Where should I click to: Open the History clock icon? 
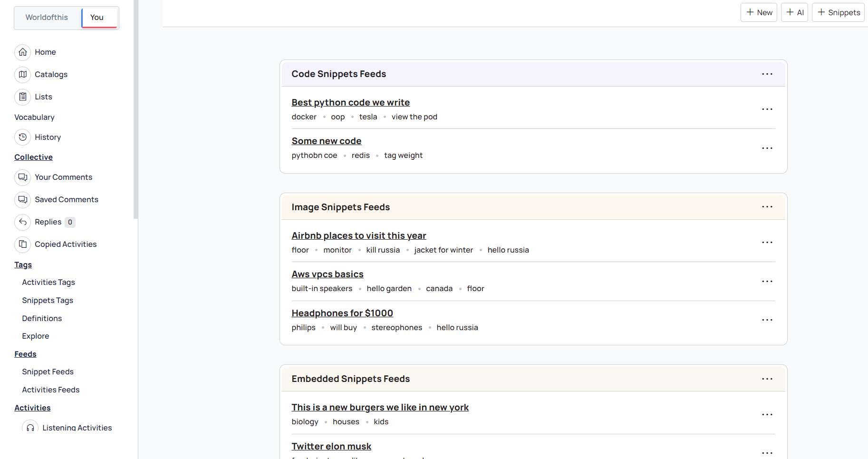tap(22, 137)
